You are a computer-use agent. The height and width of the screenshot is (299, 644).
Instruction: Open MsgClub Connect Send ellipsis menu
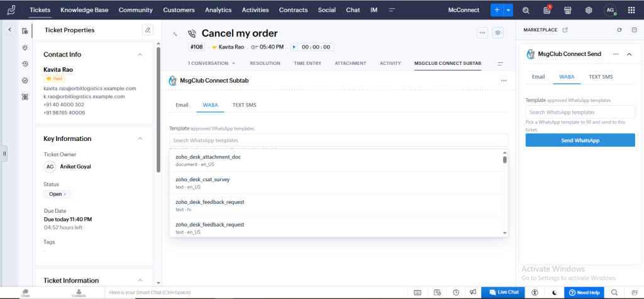[616, 54]
